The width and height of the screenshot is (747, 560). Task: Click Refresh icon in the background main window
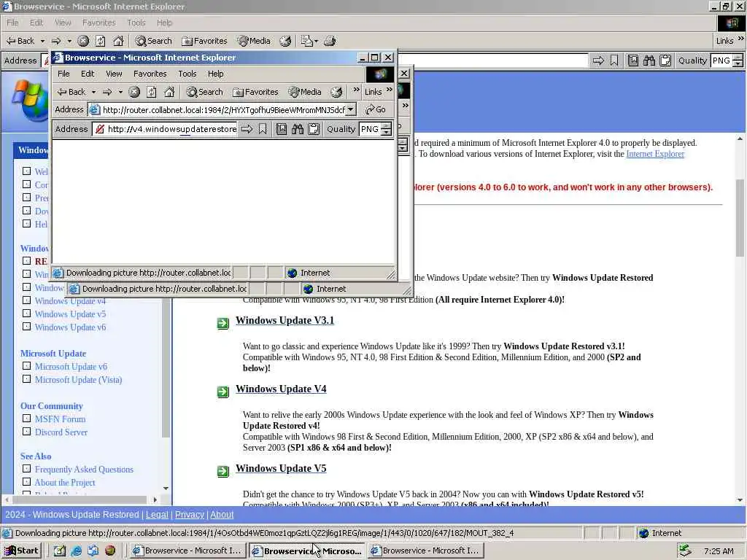(101, 41)
